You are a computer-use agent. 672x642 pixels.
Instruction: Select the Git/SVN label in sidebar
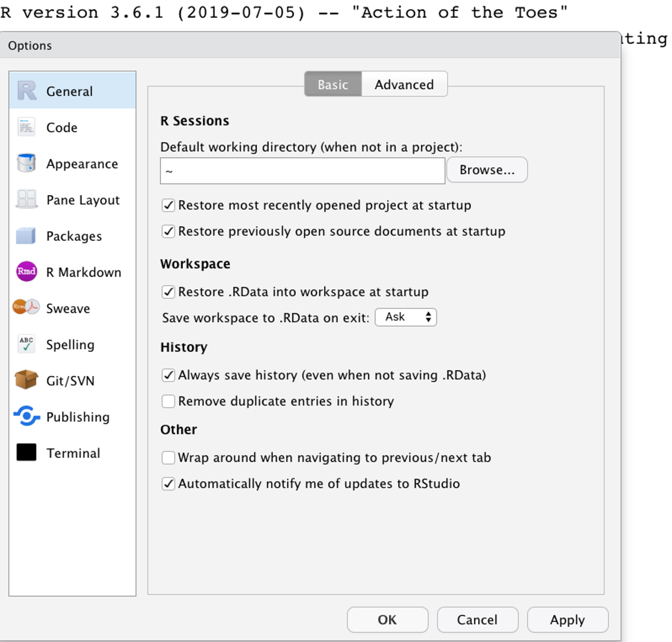click(x=70, y=380)
